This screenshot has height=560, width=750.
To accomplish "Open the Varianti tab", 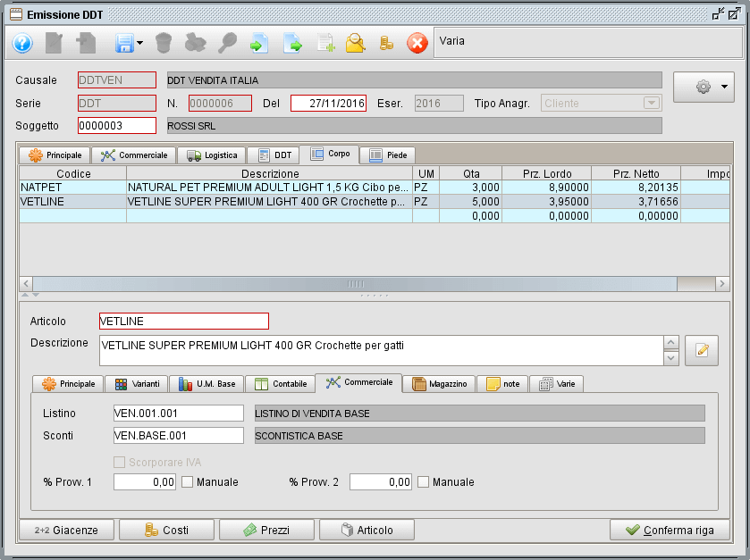I will coord(136,384).
